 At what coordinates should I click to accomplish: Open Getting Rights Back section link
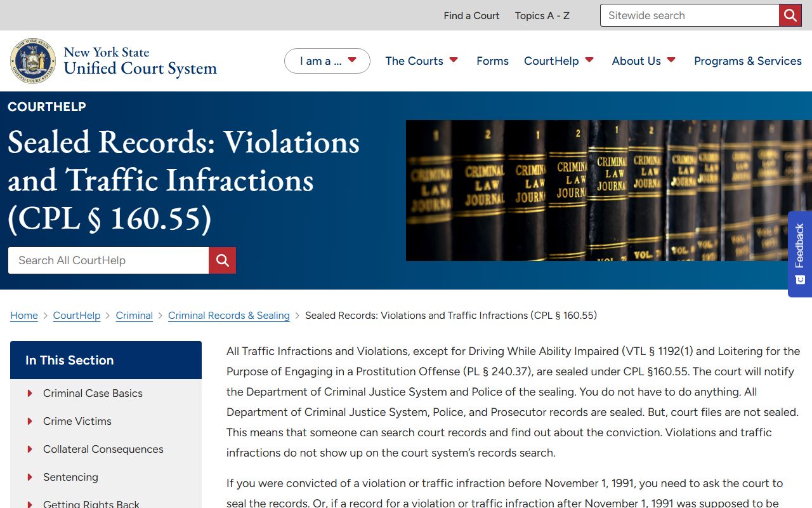[x=91, y=504]
